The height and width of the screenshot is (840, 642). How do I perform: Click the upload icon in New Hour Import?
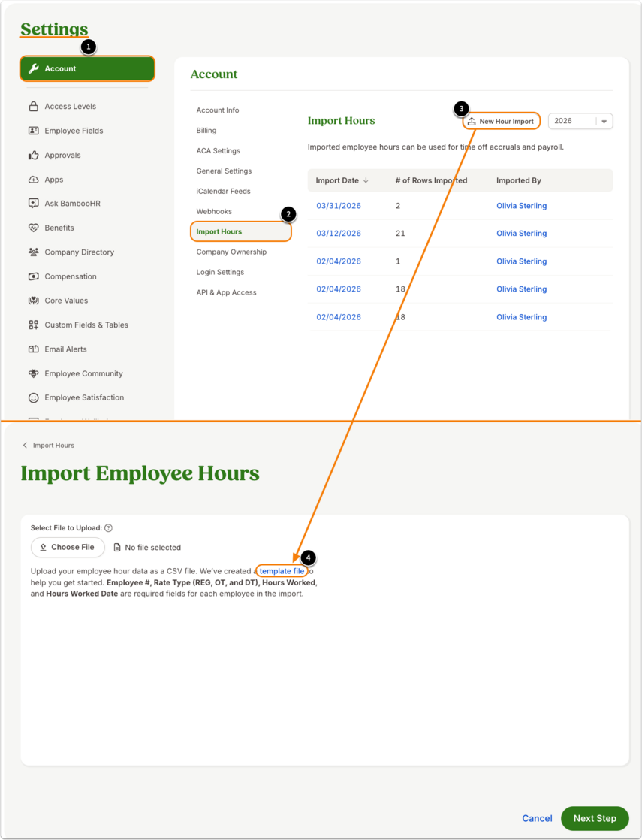point(472,122)
